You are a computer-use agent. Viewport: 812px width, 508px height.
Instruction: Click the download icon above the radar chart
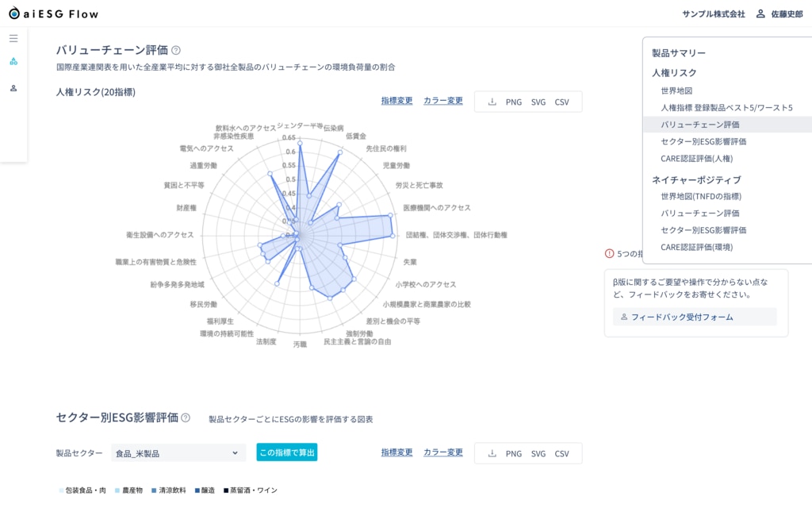(492, 102)
